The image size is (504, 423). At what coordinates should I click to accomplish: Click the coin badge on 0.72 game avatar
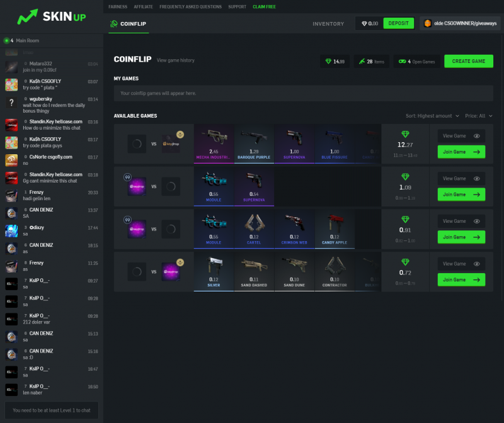click(180, 262)
